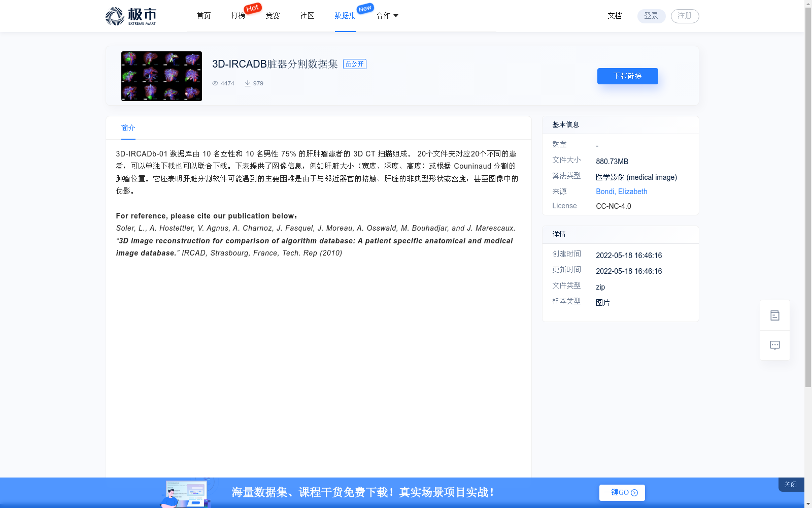Open the 竞赛 competitions page
This screenshot has width=812, height=508.
(273, 16)
